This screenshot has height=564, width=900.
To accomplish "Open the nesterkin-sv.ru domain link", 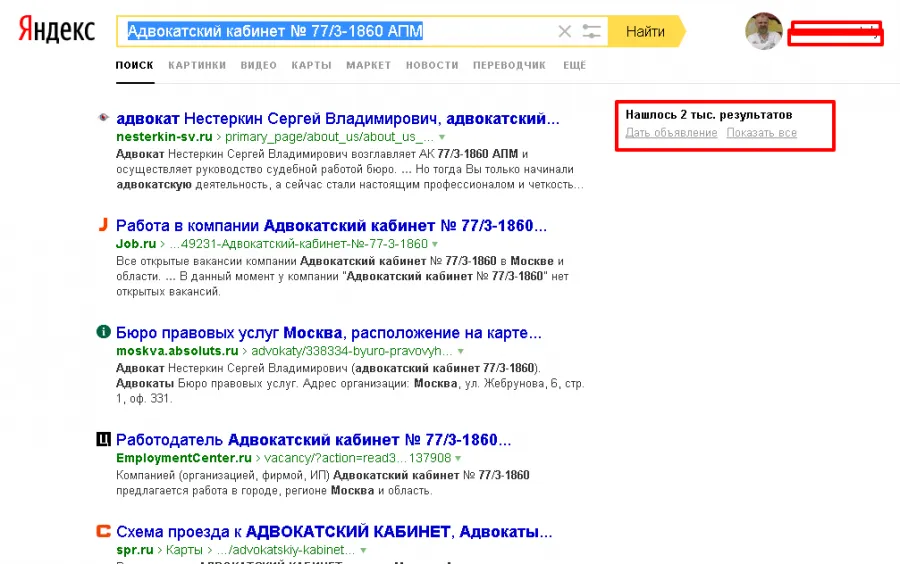I will coord(164,137).
